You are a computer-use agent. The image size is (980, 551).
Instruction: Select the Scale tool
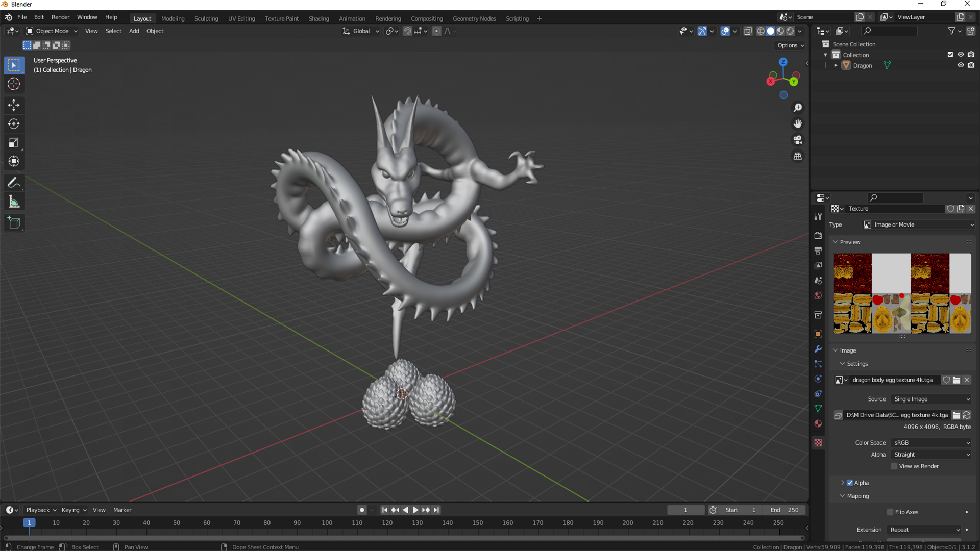tap(14, 143)
